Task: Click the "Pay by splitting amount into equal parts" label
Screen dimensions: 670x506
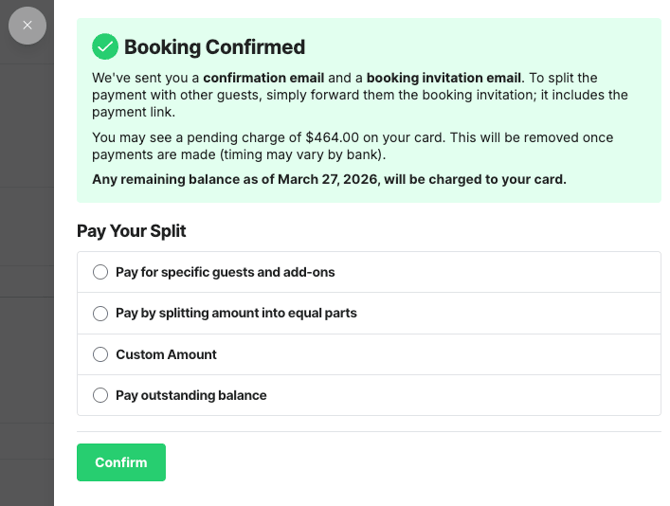Action: tap(236, 313)
